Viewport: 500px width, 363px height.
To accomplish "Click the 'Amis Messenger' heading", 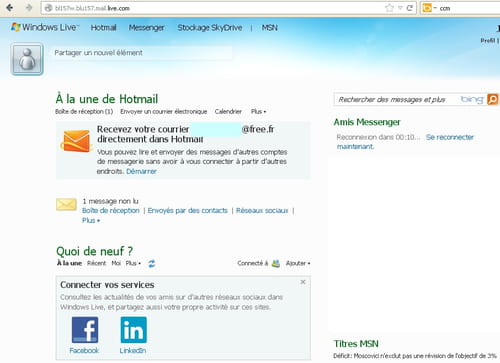I will (x=367, y=122).
